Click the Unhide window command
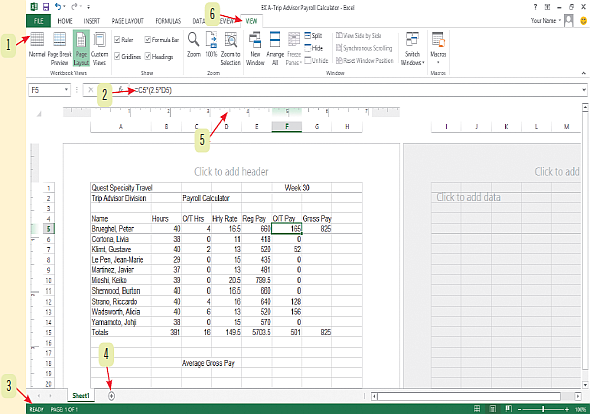The image size is (590, 414). (x=316, y=60)
